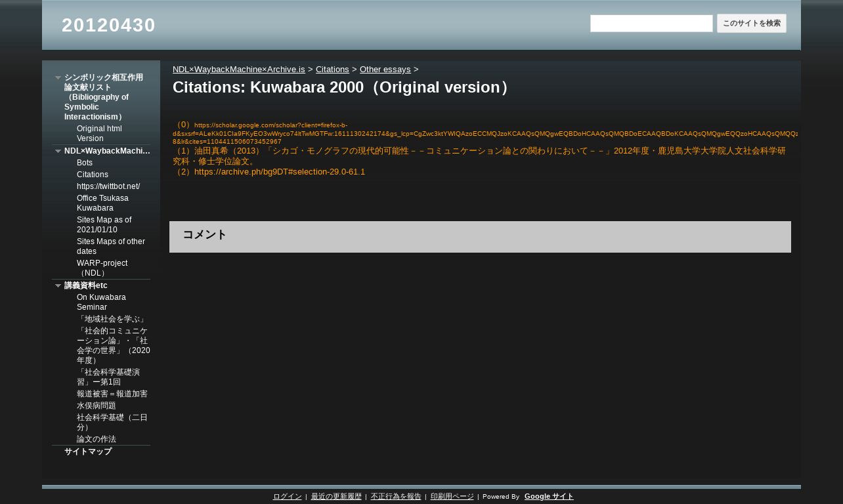
Task: Open 社会科学基礎（二日分）sidebar link
Action: pos(112,422)
